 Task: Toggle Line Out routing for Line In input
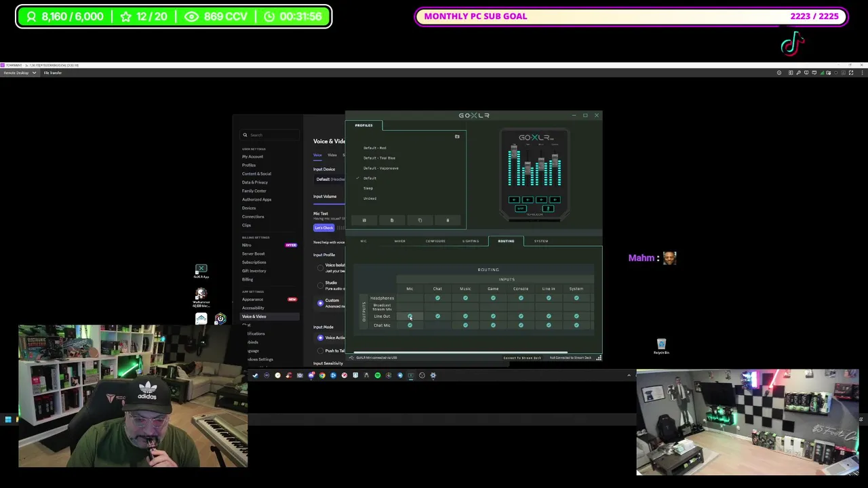pyautogui.click(x=549, y=317)
